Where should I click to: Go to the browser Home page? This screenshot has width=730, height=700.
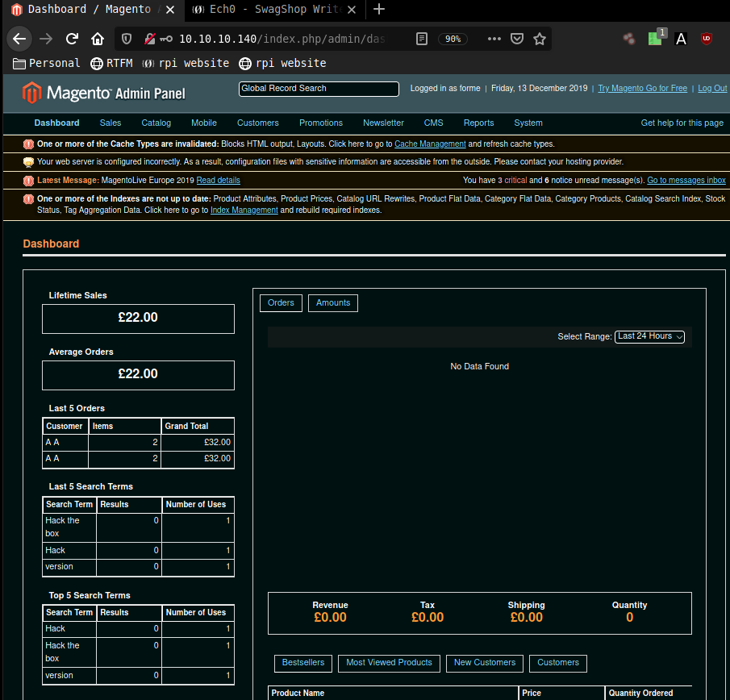pyautogui.click(x=98, y=39)
